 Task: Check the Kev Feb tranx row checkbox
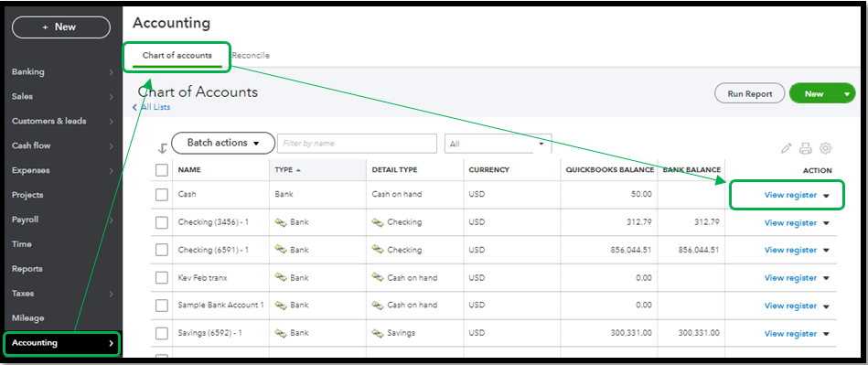[x=162, y=278]
